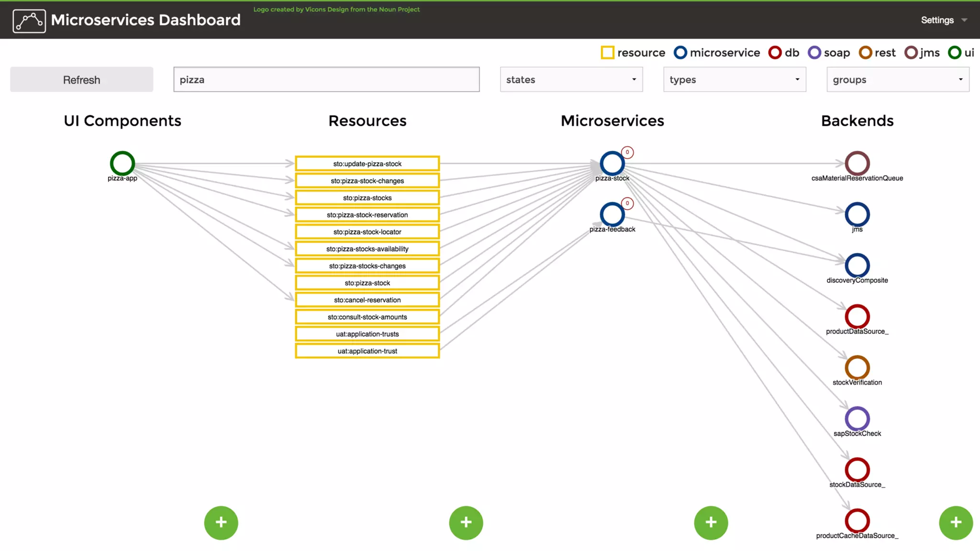Click the csaMaterialReservationQueue backend node
The height and width of the screenshot is (551, 980).
pyautogui.click(x=857, y=164)
